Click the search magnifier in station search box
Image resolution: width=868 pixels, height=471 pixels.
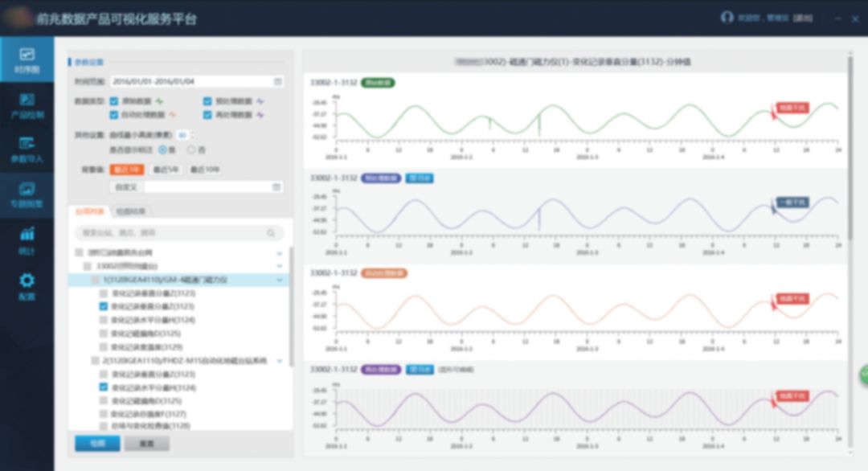click(271, 233)
